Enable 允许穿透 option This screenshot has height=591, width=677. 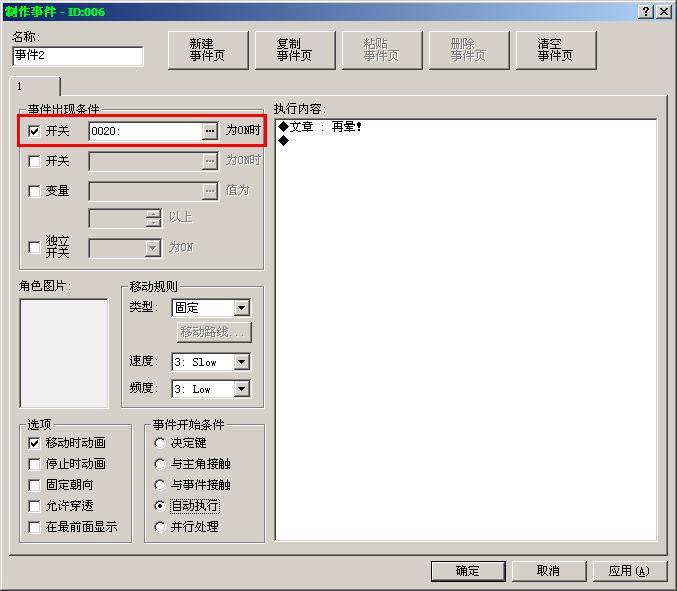(34, 506)
